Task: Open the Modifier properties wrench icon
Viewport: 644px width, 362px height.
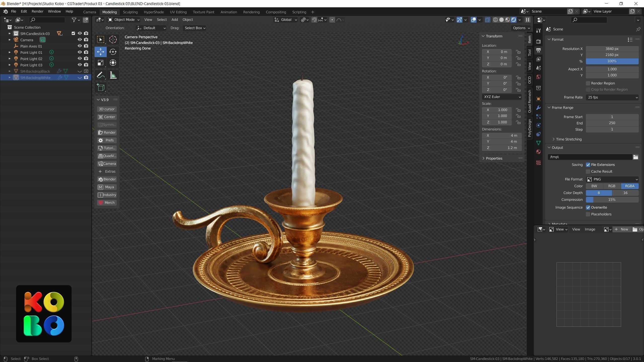Action: [538, 108]
